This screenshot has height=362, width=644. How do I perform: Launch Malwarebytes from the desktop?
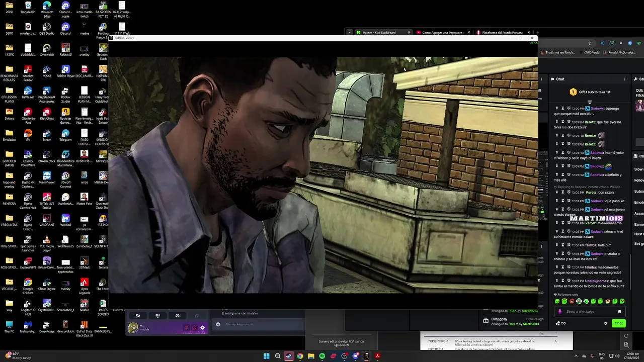point(28,326)
